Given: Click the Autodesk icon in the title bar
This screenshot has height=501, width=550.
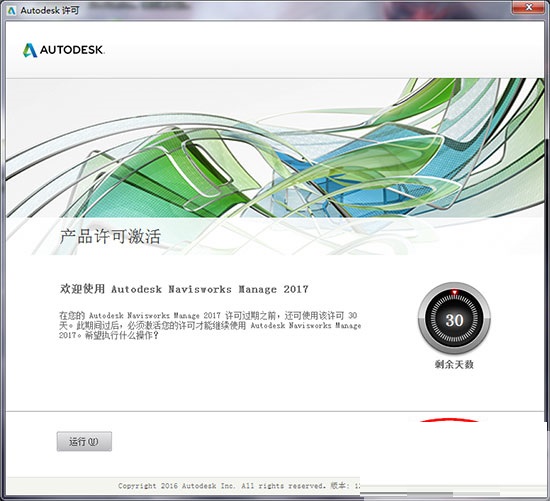Looking at the screenshot, I should pyautogui.click(x=12, y=11).
